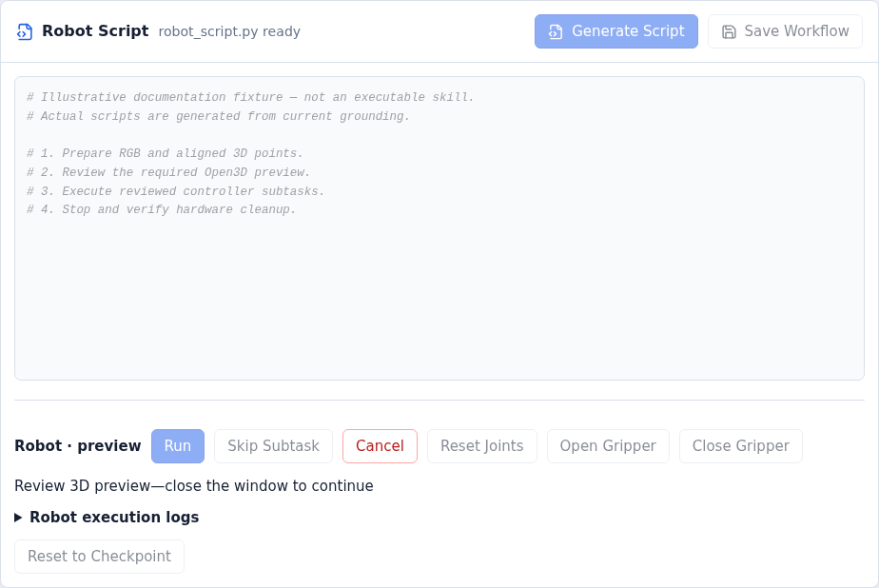Expand the Robot execution logs triangle

pos(18,518)
